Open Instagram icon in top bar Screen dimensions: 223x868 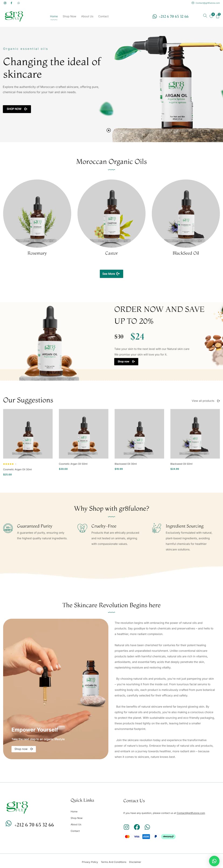pyautogui.click(x=5, y=3)
